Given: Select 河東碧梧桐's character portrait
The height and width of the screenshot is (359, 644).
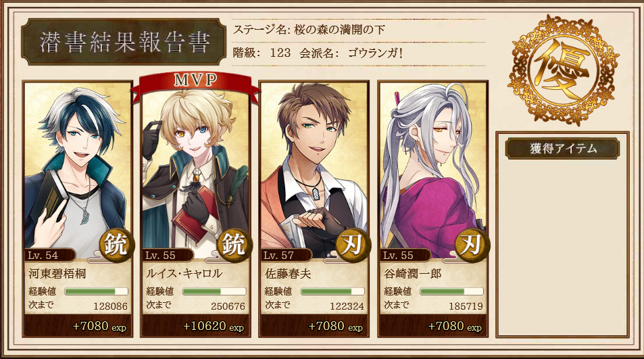Looking at the screenshot, I should (x=78, y=170).
